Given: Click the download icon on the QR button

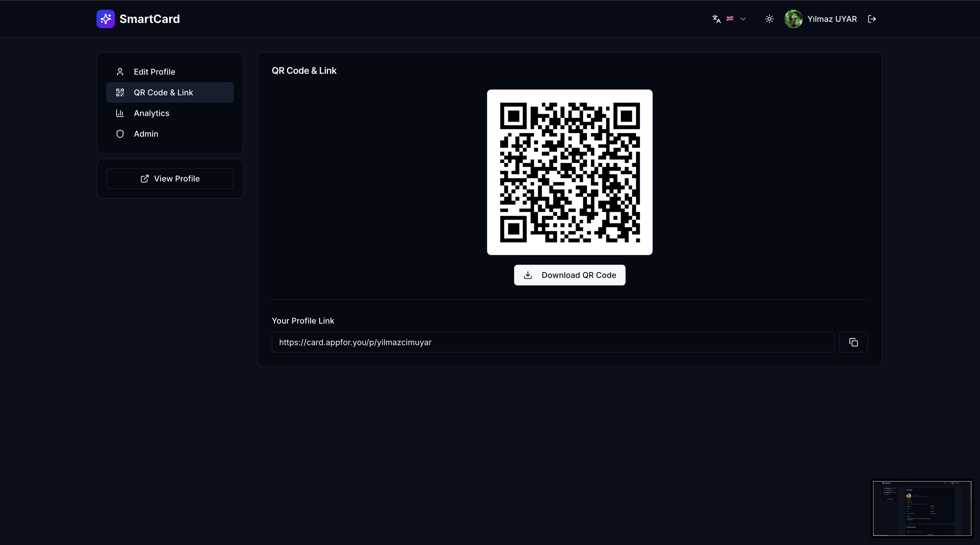Looking at the screenshot, I should point(528,275).
